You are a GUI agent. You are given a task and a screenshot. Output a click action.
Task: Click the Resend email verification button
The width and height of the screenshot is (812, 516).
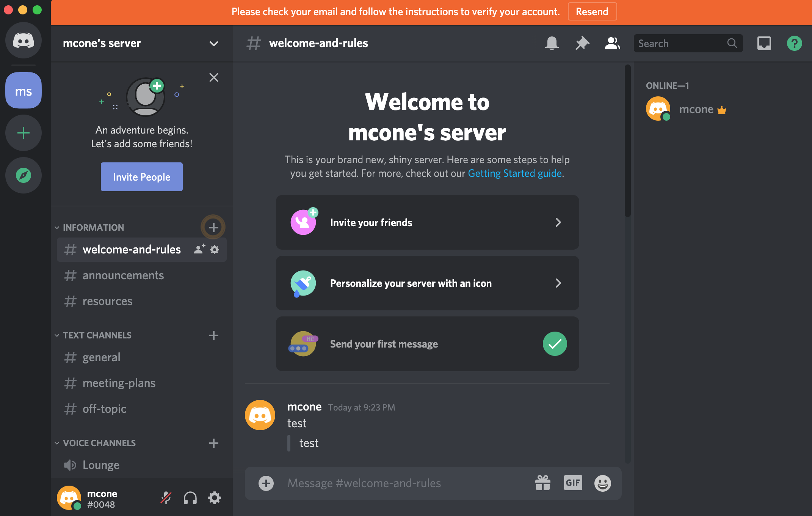[x=591, y=11]
